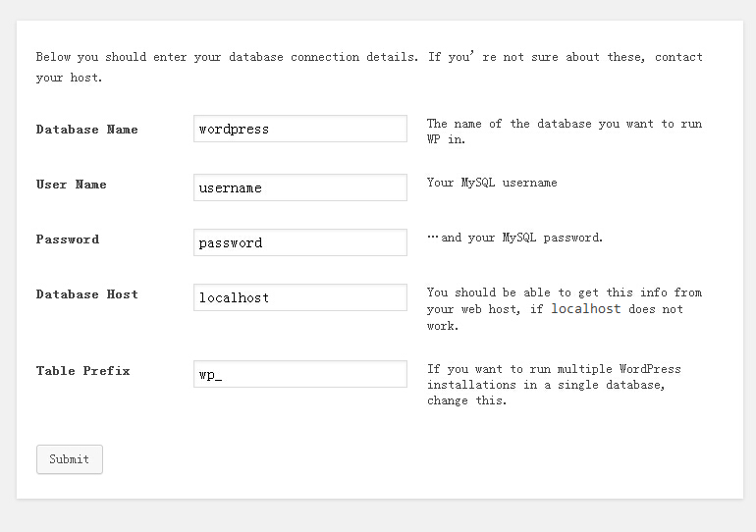Click the "Below you should enter" intro sentence
This screenshot has width=756, height=532.
[226, 57]
